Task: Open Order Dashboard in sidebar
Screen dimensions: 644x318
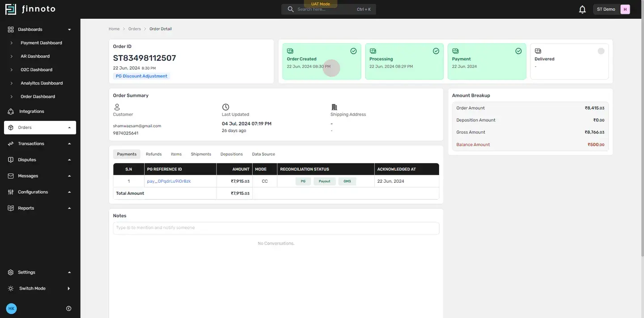Action: click(38, 97)
